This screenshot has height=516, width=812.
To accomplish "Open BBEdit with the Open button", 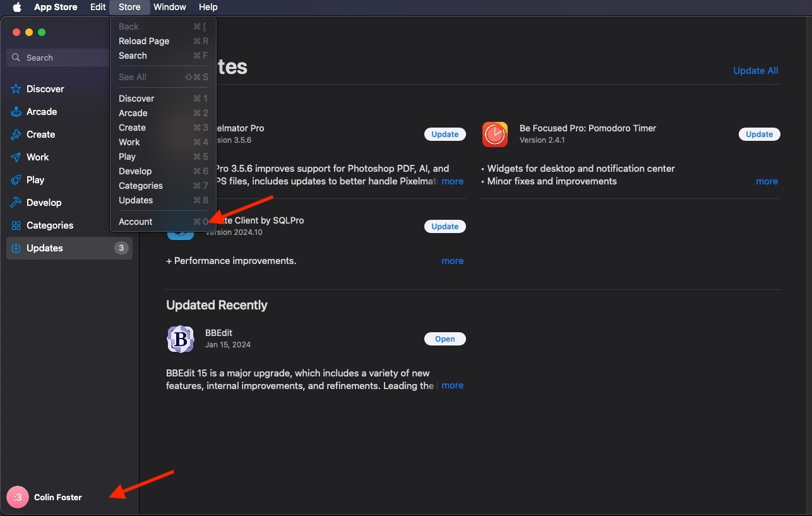I will [x=445, y=339].
